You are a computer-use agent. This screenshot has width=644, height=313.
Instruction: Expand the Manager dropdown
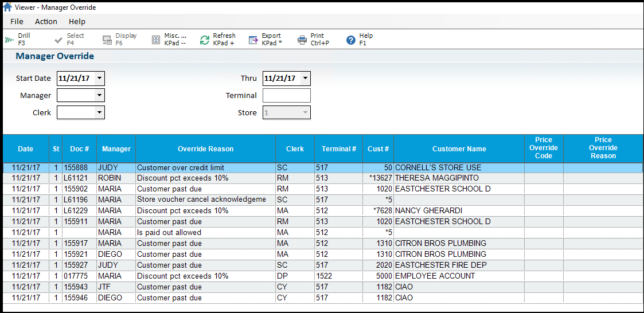(x=100, y=96)
